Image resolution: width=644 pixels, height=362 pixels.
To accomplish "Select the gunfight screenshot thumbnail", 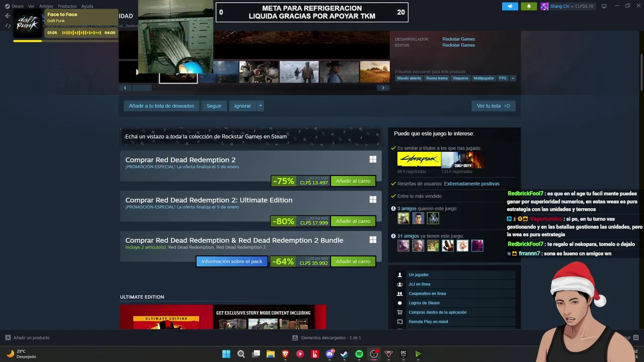I will tap(259, 72).
